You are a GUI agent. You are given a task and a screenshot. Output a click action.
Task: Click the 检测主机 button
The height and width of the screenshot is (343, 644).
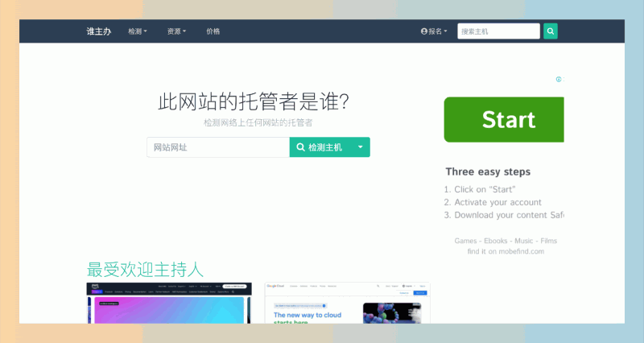pyautogui.click(x=320, y=147)
